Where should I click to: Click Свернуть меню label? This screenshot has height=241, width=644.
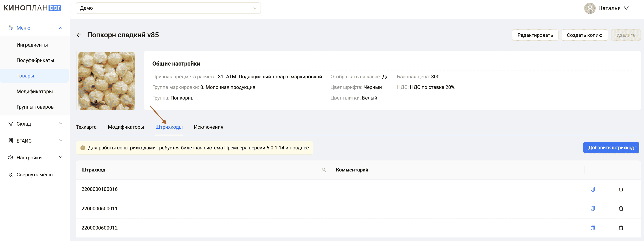coord(34,175)
